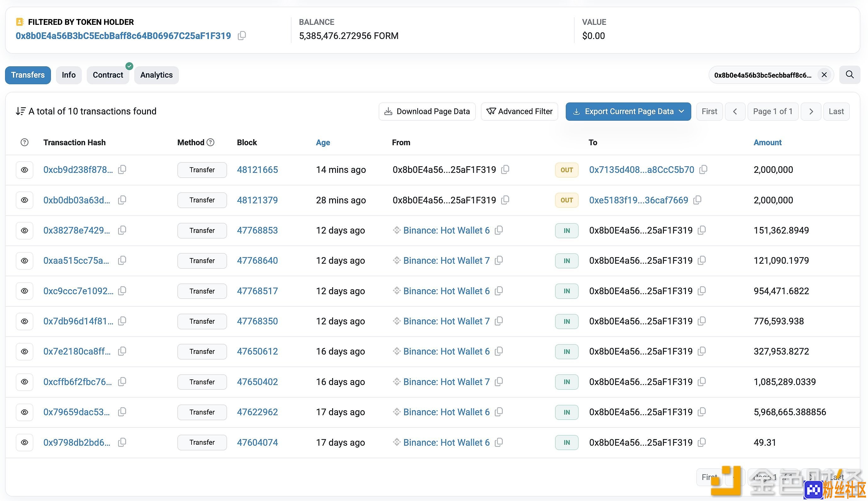Open the Contract tab
868x501 pixels.
point(108,75)
